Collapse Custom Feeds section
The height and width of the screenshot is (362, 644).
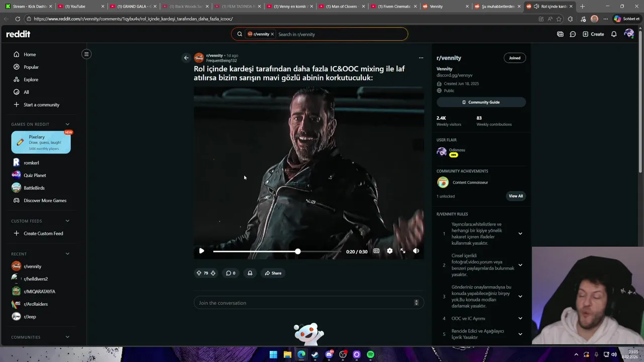pos(67,221)
